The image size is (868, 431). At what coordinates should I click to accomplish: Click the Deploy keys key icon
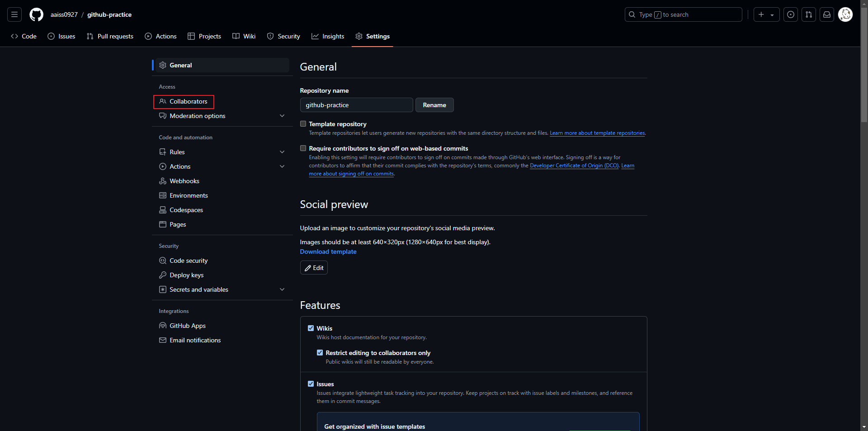[x=163, y=275]
